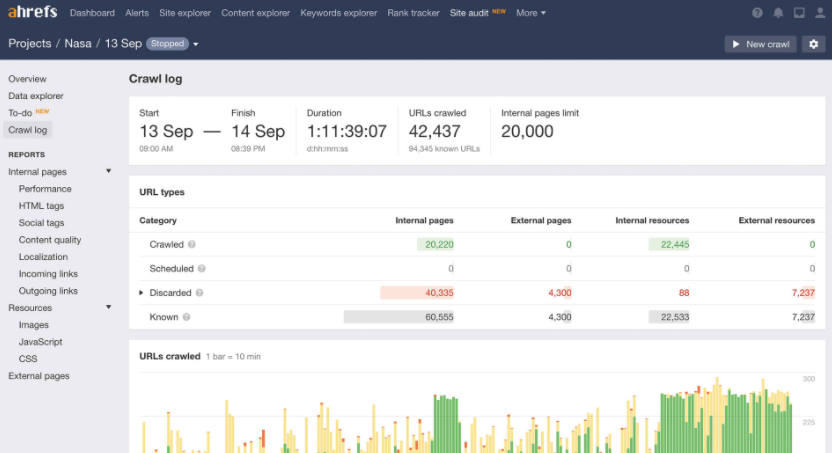Image resolution: width=832 pixels, height=453 pixels.
Task: Collapse the Resources section arrow
Action: (108, 307)
